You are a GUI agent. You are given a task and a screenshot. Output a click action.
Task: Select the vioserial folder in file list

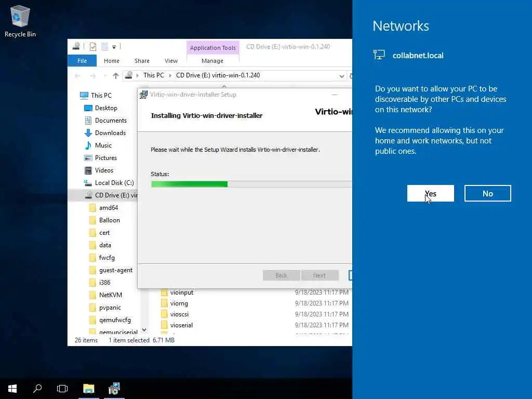coord(181,325)
